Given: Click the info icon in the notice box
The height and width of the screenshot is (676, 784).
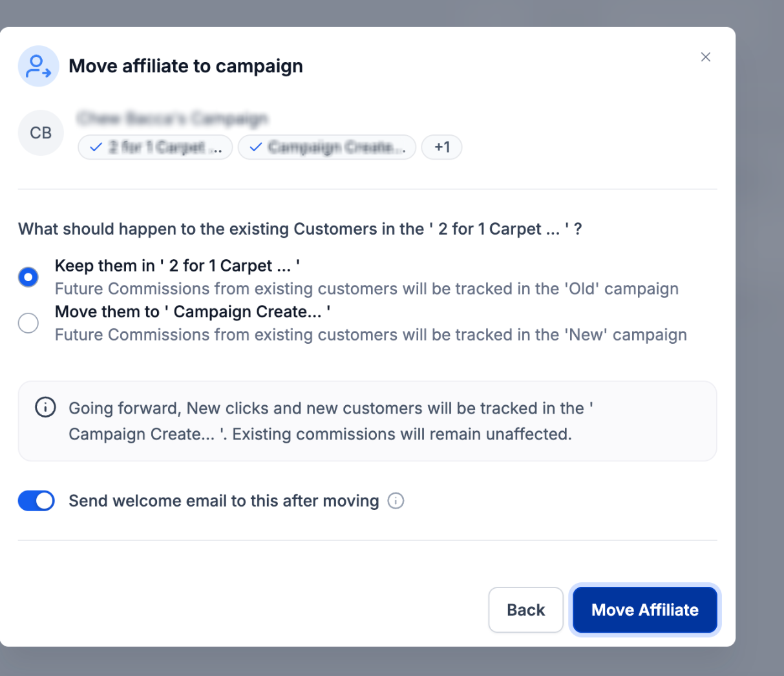Looking at the screenshot, I should (45, 408).
